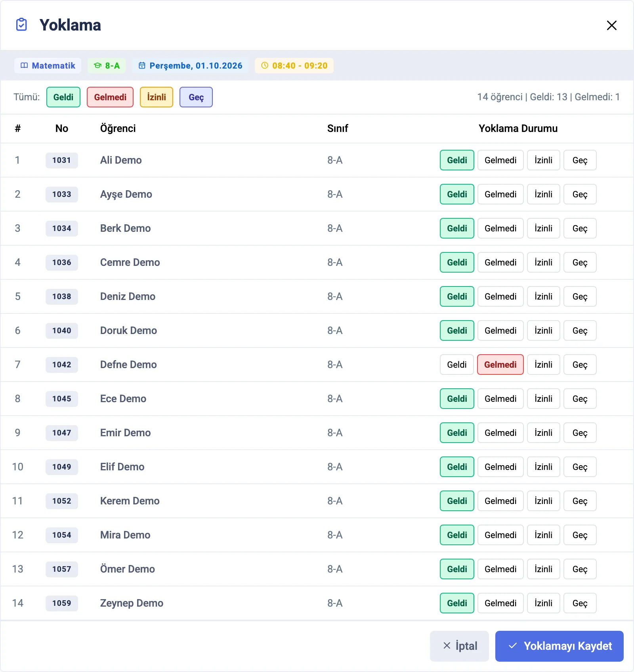Click the Sınıf column header
Viewport: 634px width, 672px height.
[x=338, y=128]
